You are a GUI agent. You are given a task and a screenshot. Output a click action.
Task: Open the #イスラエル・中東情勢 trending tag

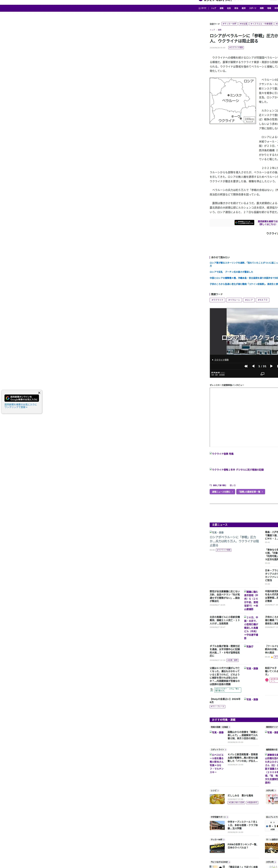pos(261,24)
